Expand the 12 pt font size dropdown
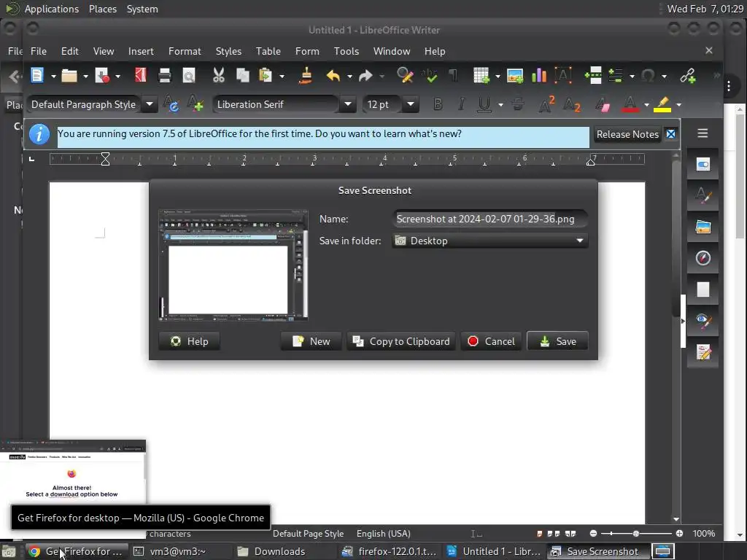 411,104
